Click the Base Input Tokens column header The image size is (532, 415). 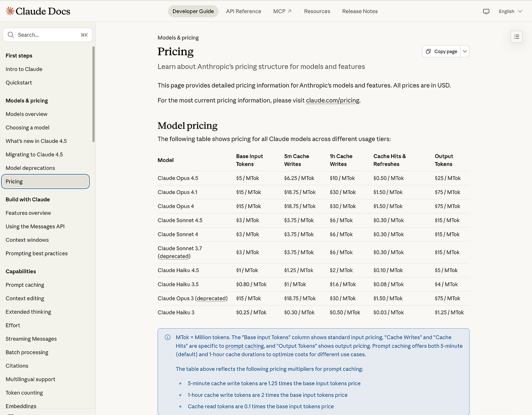249,160
